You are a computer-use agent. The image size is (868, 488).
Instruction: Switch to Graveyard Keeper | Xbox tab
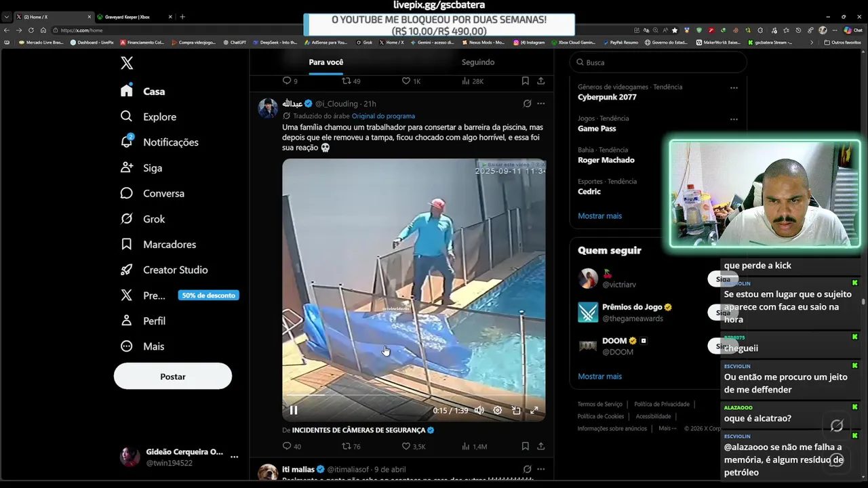(x=134, y=16)
